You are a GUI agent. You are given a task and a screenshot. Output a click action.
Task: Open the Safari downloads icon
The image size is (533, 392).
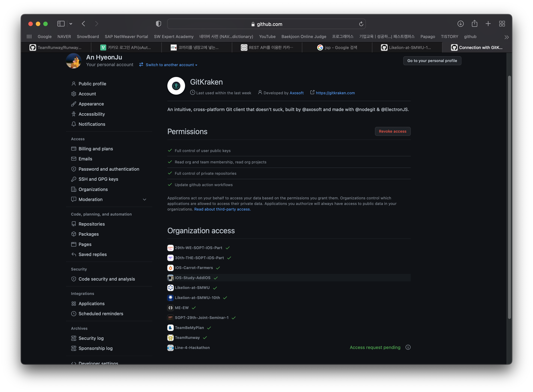pos(460,24)
